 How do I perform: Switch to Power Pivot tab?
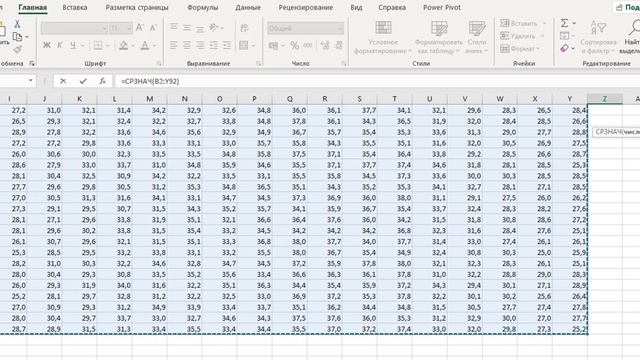[442, 7]
